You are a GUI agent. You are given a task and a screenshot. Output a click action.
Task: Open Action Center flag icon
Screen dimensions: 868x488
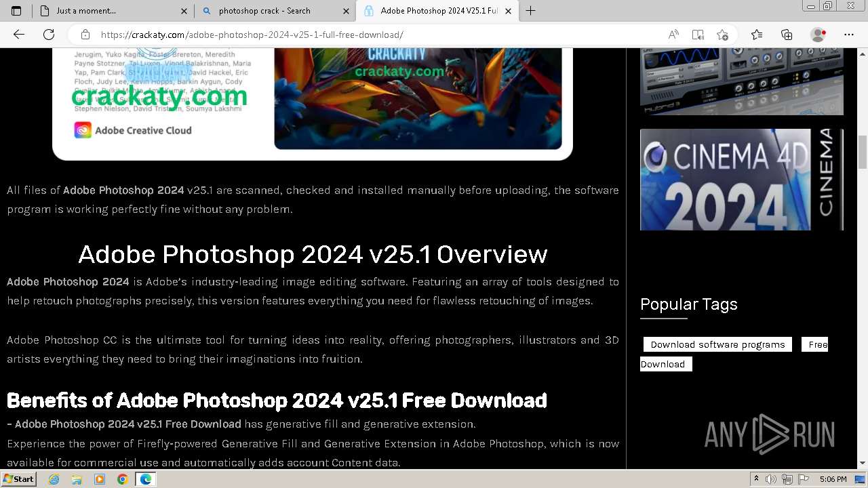[x=802, y=479]
